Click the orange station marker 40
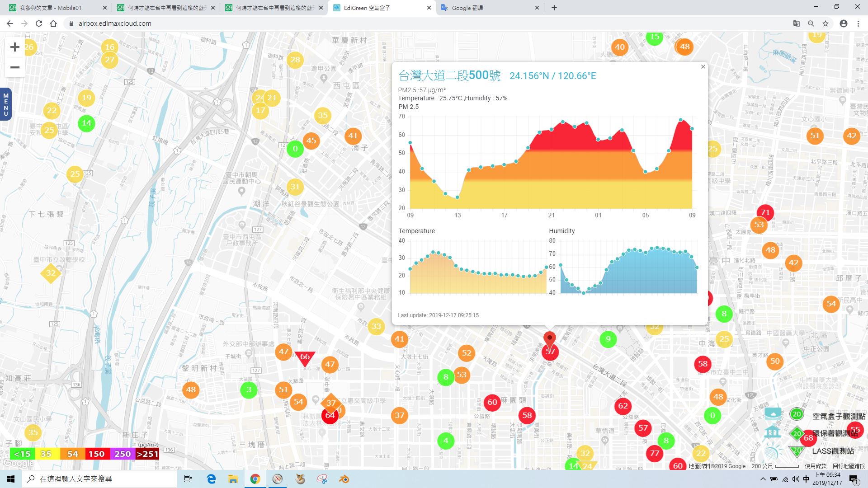Viewport: 868px width, 488px height. tap(620, 47)
